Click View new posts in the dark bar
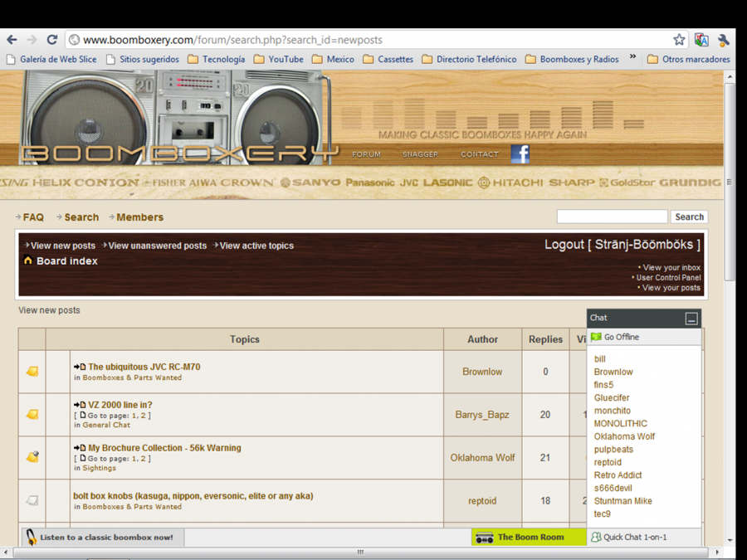 (63, 246)
